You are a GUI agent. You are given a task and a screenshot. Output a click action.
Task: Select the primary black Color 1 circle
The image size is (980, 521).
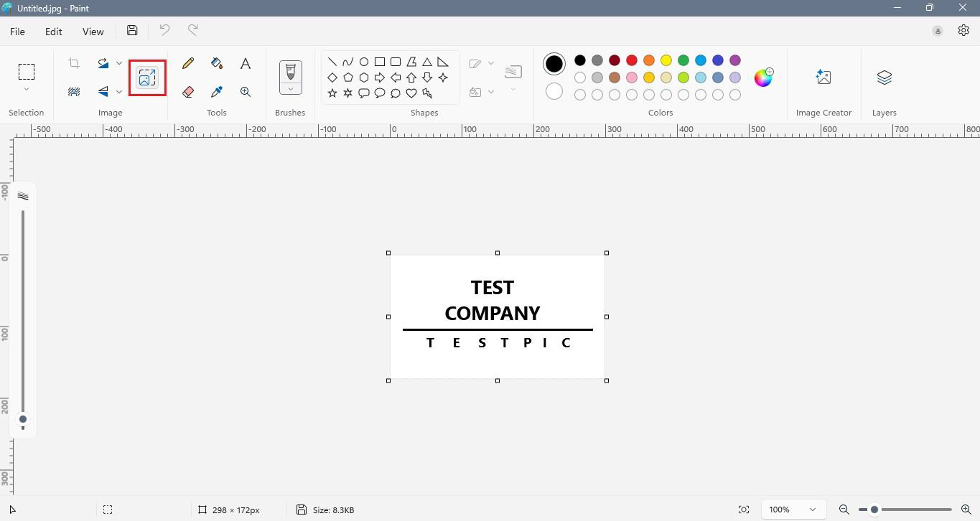click(x=554, y=64)
